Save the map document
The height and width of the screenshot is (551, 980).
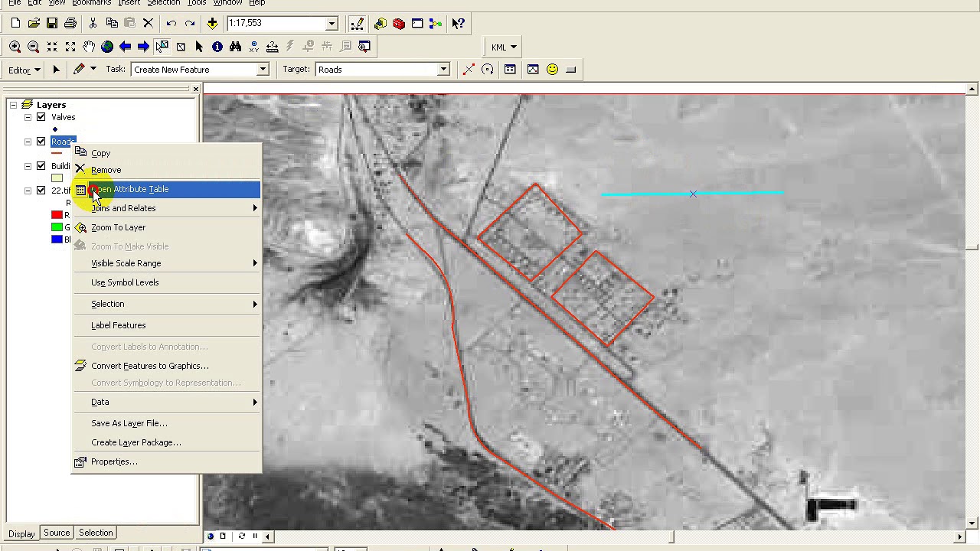[x=52, y=24]
